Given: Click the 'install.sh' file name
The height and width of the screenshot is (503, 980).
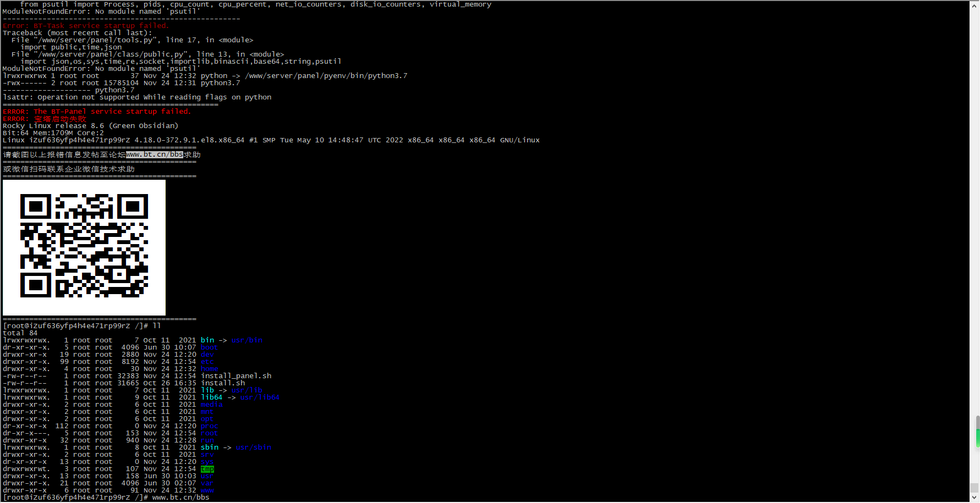Looking at the screenshot, I should pyautogui.click(x=223, y=383).
